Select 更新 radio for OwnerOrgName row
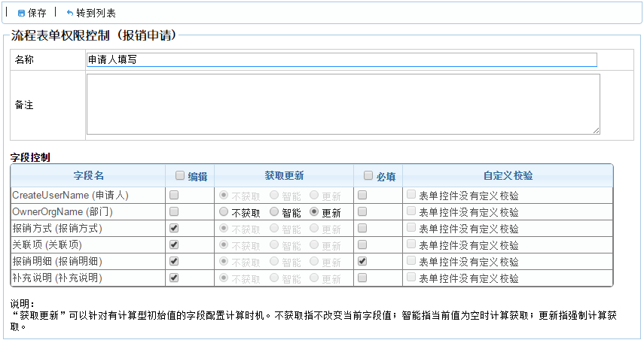This screenshot has height=343, width=644. click(314, 212)
